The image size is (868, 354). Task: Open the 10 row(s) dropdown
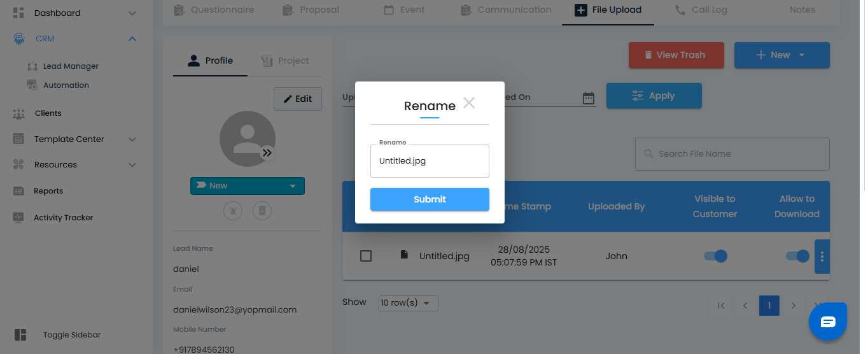[408, 302]
